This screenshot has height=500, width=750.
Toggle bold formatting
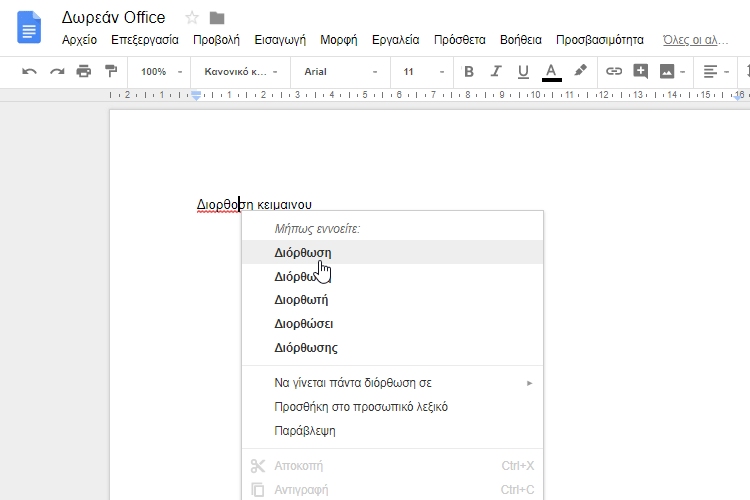[x=469, y=72]
